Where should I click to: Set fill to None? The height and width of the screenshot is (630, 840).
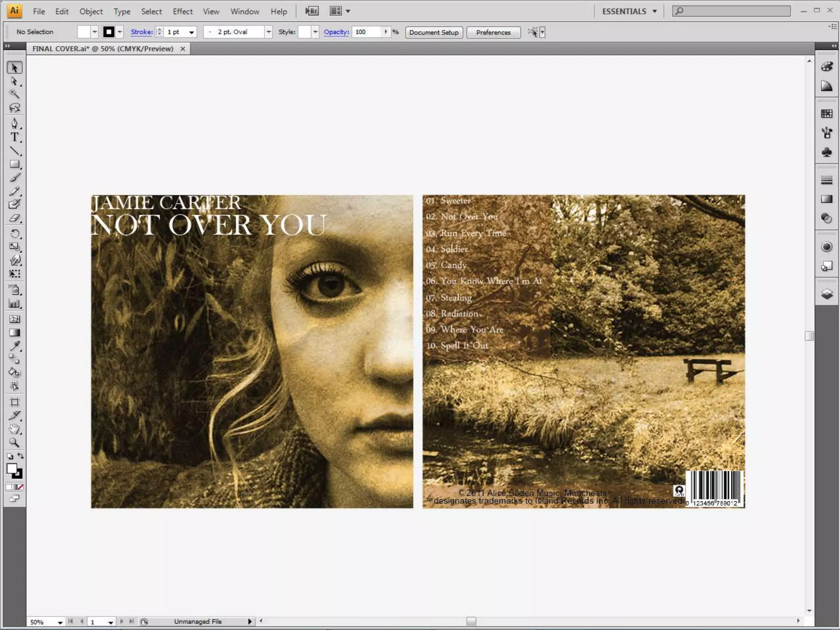pos(20,487)
